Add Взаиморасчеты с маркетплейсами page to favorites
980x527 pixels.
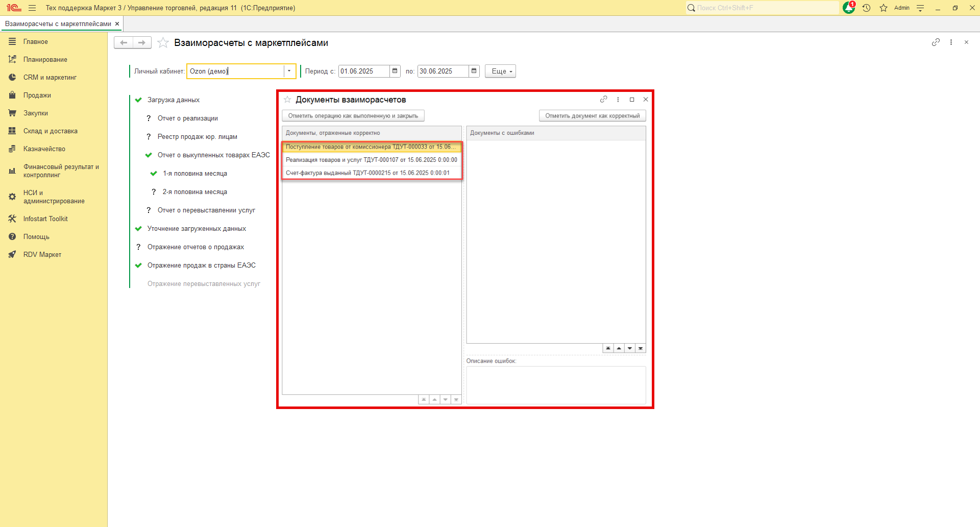[x=163, y=43]
